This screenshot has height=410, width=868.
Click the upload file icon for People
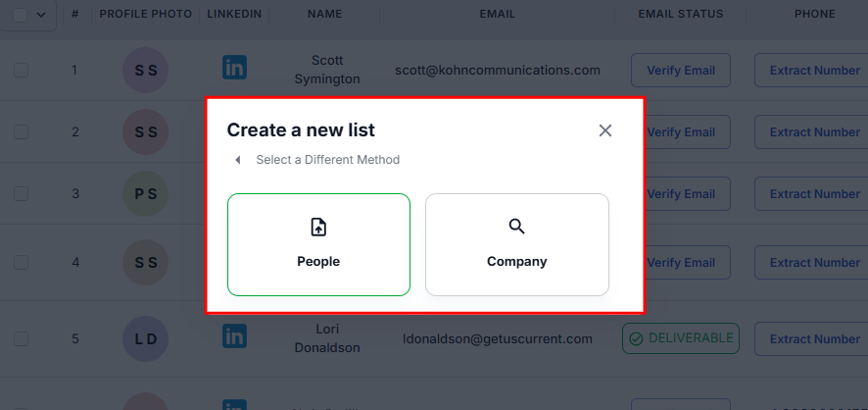318,227
